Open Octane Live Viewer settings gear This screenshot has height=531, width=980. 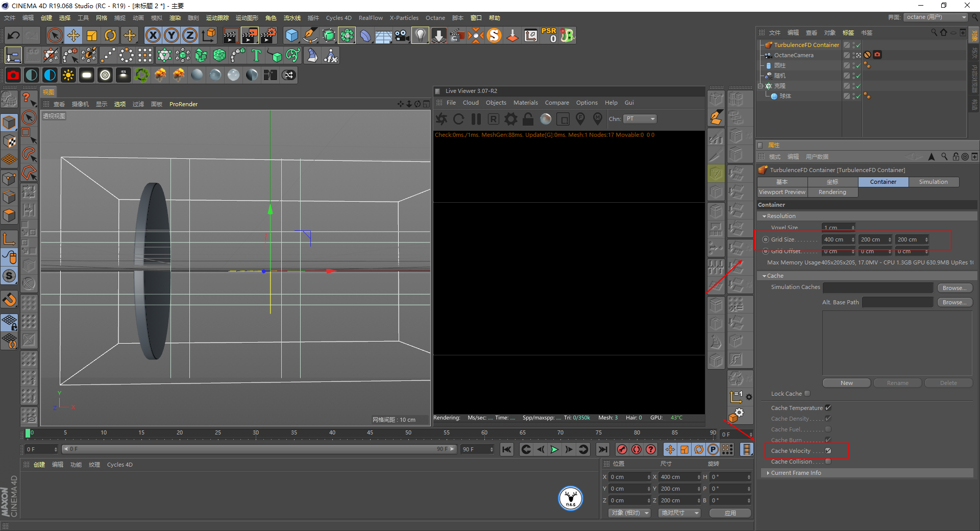click(511, 119)
